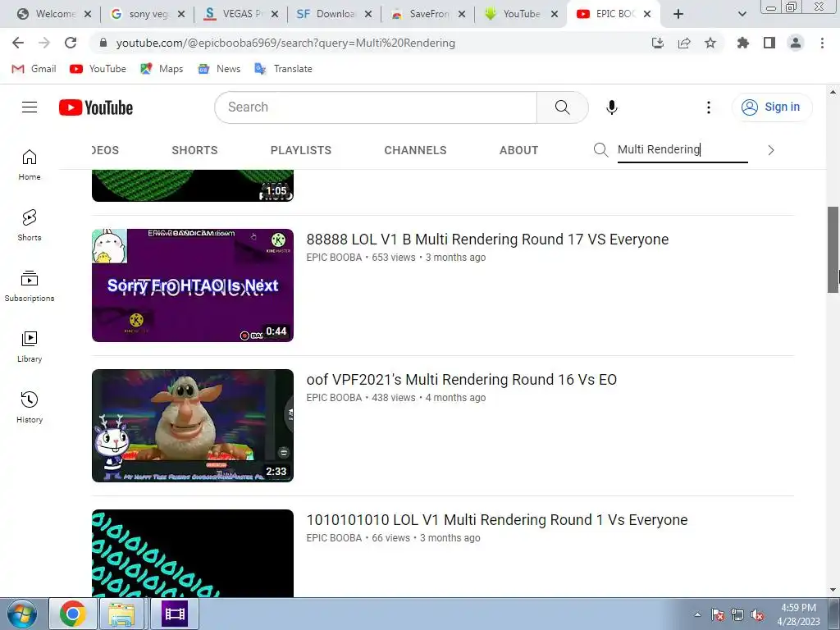Click the address bar URL

[285, 43]
